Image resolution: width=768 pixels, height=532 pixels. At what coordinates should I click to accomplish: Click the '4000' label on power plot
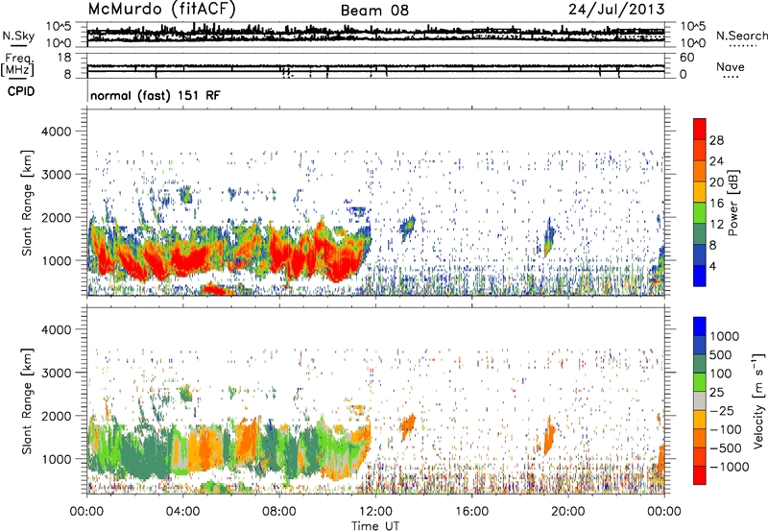tap(56, 132)
